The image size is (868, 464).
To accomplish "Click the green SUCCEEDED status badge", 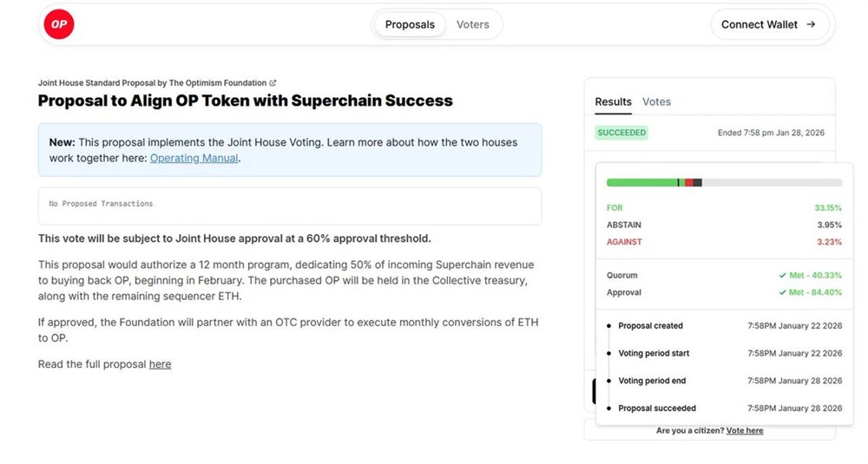I will click(621, 133).
